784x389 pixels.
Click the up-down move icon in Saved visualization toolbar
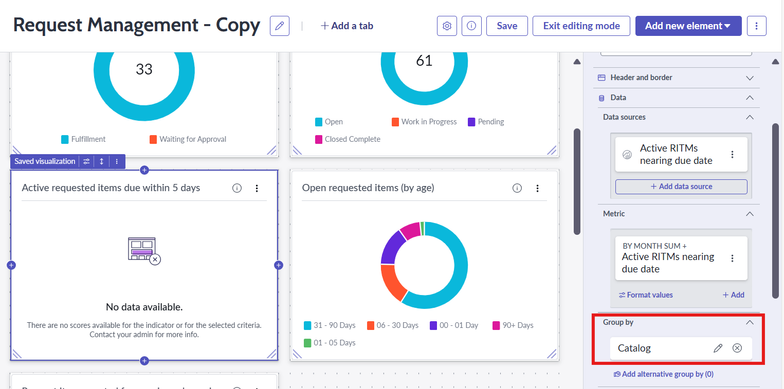[x=102, y=162]
